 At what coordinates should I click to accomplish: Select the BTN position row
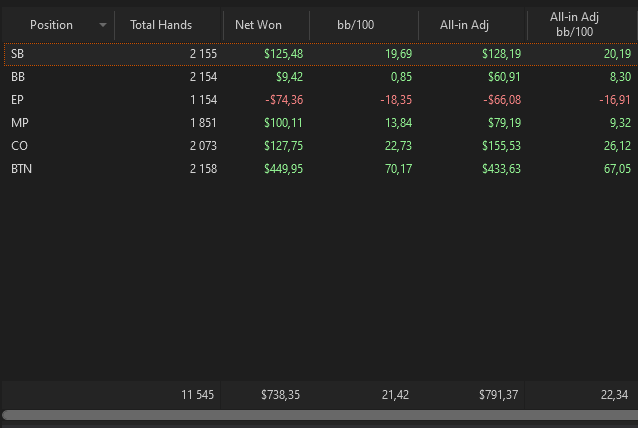pos(321,169)
